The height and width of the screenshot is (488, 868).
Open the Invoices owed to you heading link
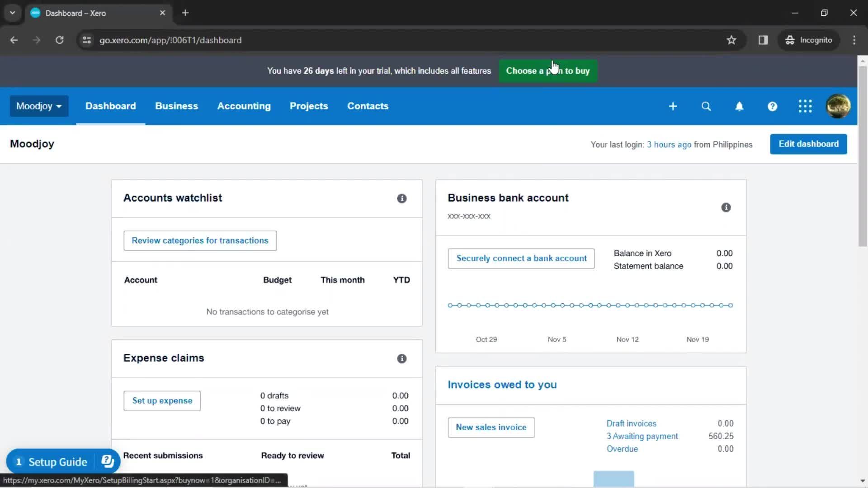(502, 385)
